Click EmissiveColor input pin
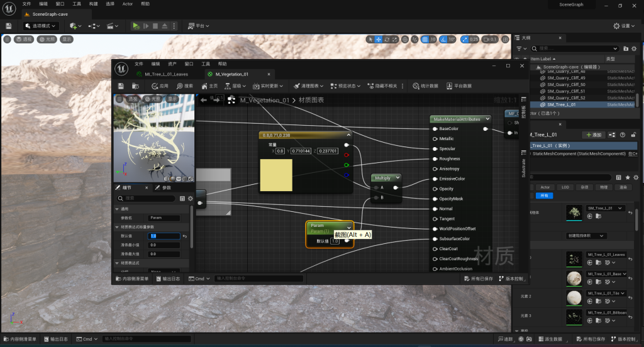Screen dimensions: 644x347 pyautogui.click(x=435, y=179)
